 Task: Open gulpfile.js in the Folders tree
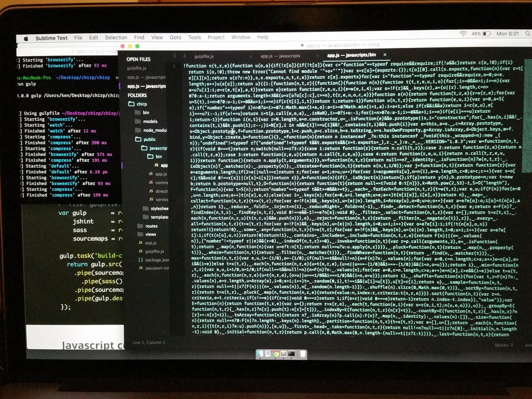(x=151, y=251)
